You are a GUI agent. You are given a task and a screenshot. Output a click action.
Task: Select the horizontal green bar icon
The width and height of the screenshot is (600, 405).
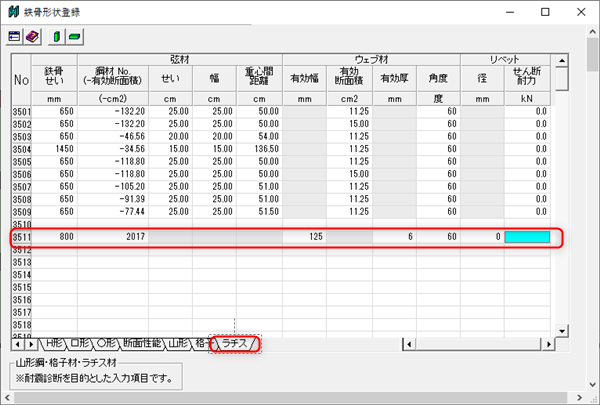pyautogui.click(x=75, y=36)
